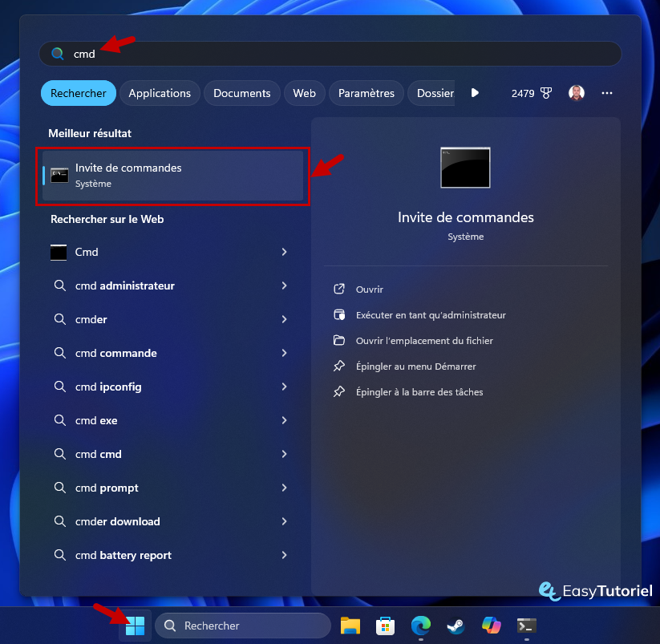Expand the cmd administrateur suggestion chevron

284,286
